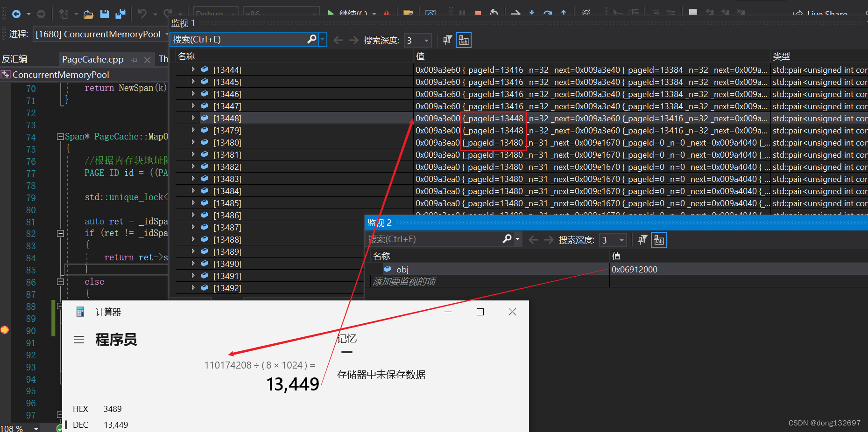Open the Watch 1 search options dropdown arrow
This screenshot has width=868, height=432.
pos(322,40)
